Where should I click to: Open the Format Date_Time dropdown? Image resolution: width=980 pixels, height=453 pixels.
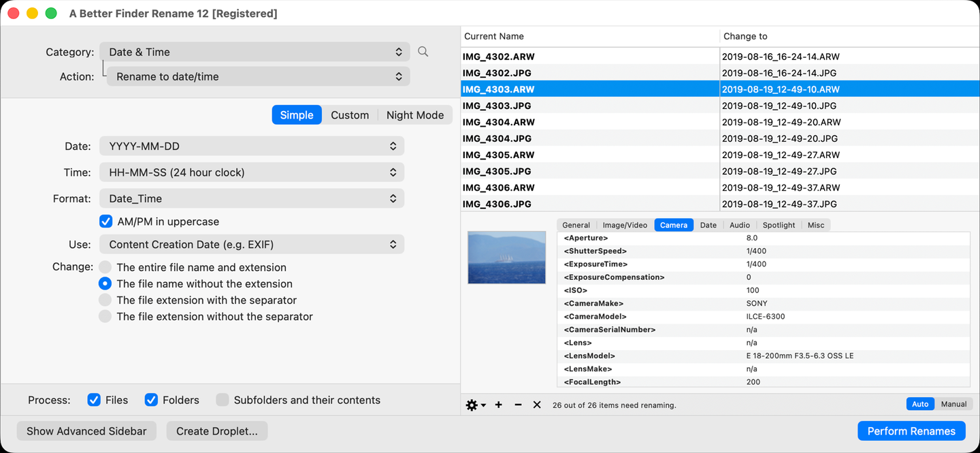tap(252, 198)
